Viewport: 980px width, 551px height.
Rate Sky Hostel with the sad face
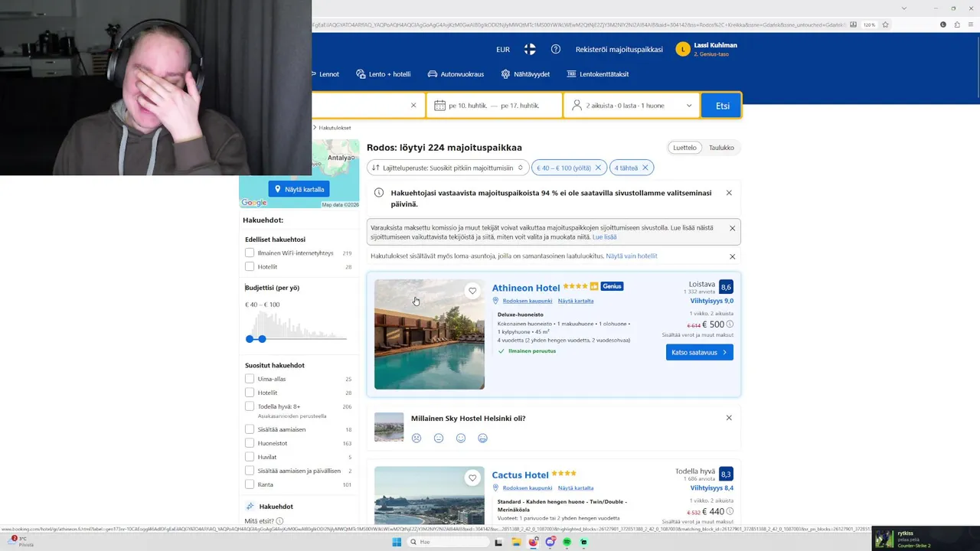[x=416, y=438]
